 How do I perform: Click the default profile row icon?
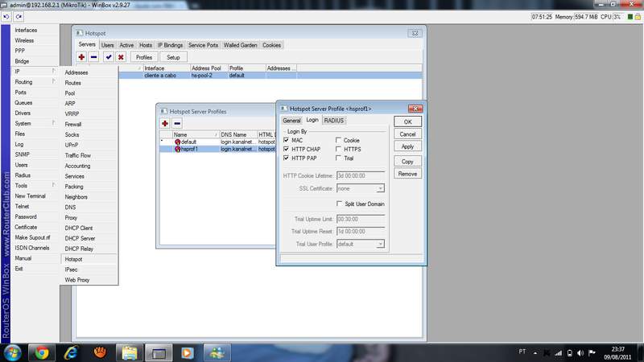(x=177, y=142)
